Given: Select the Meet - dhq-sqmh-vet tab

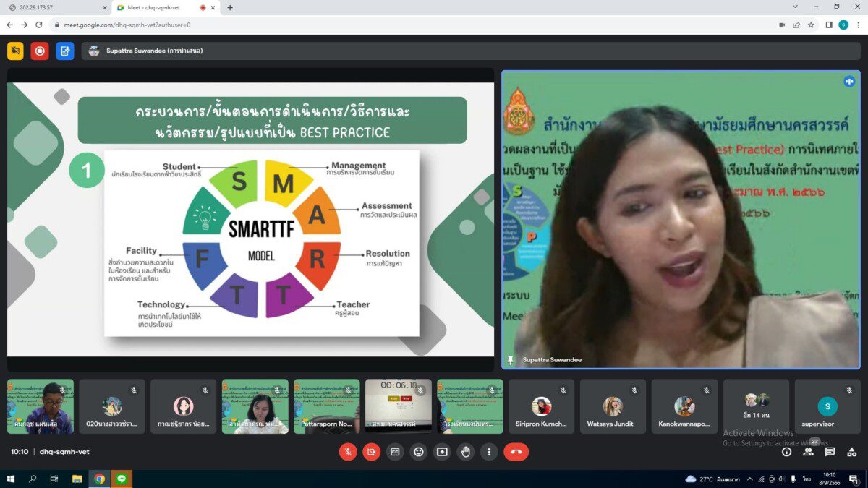Looking at the screenshot, I should click(x=165, y=8).
